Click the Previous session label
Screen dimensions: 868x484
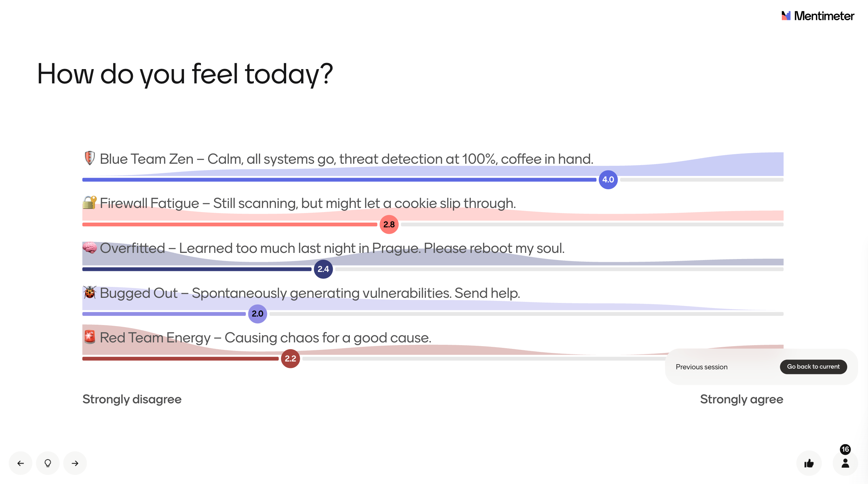(701, 367)
